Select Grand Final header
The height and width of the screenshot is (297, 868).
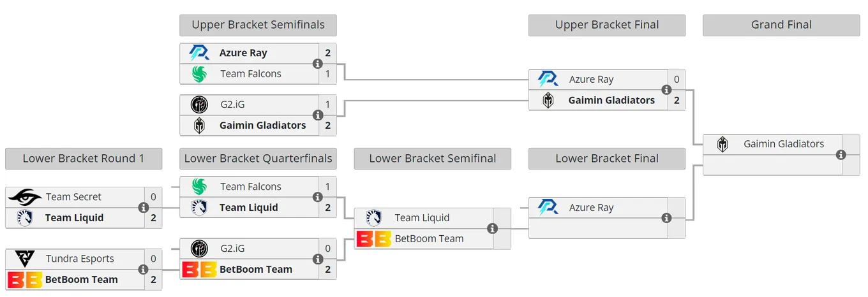click(x=781, y=25)
